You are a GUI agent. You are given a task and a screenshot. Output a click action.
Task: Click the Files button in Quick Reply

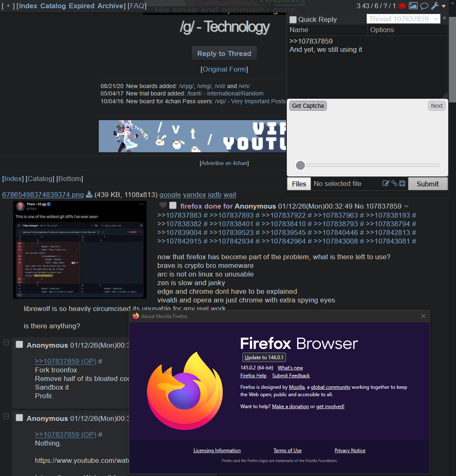tap(299, 183)
